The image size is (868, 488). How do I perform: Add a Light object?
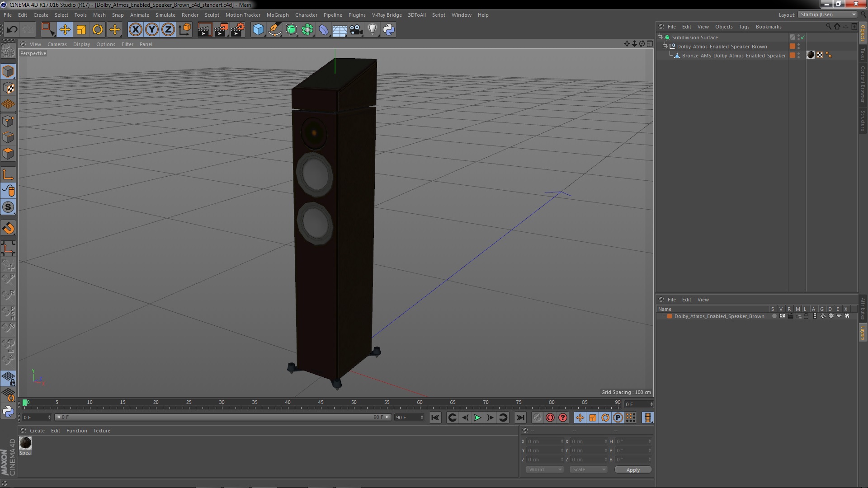click(372, 30)
